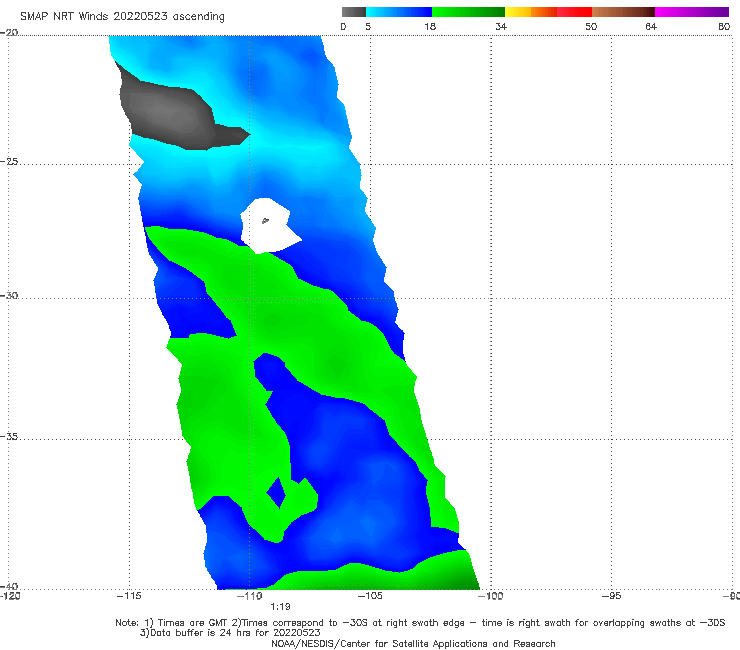Click the '1:19' swath time label
This screenshot has height=650, width=740.
pyautogui.click(x=280, y=607)
